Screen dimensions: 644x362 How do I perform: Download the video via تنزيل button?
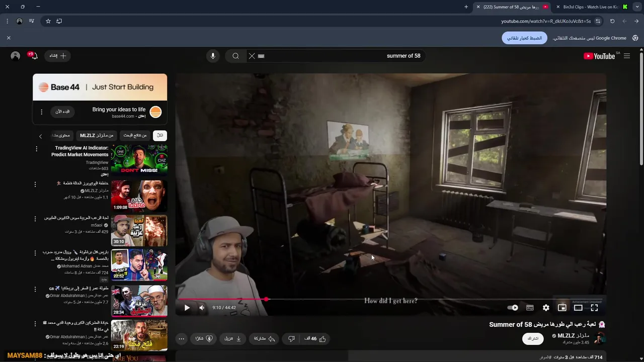point(233,339)
